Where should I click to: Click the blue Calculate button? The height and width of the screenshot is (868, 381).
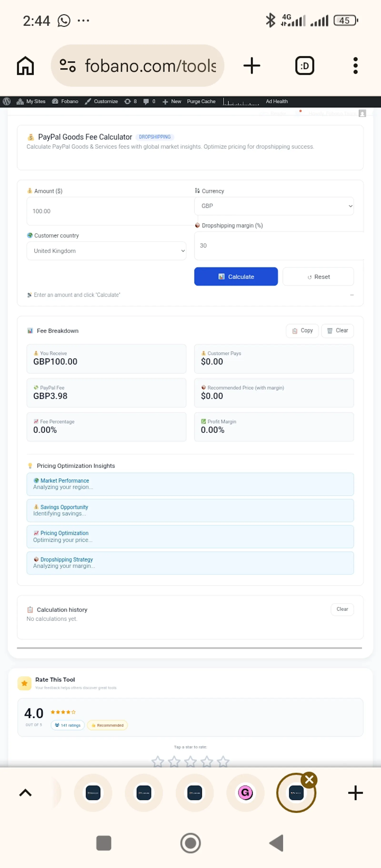click(236, 277)
